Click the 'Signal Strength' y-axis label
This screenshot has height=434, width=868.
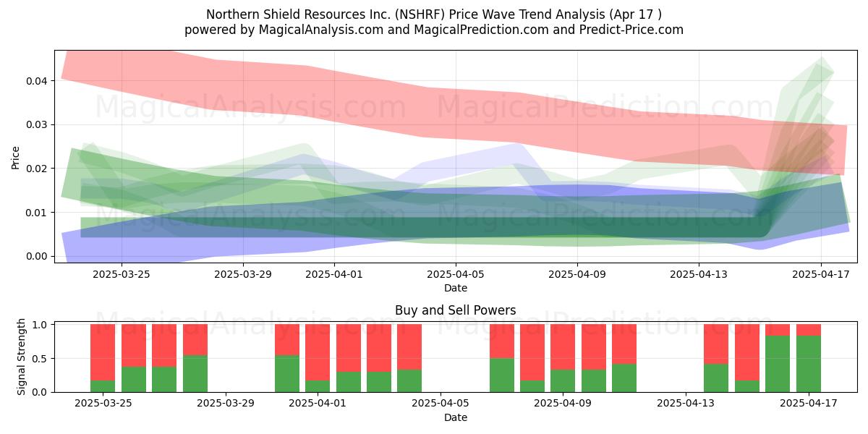(x=22, y=357)
